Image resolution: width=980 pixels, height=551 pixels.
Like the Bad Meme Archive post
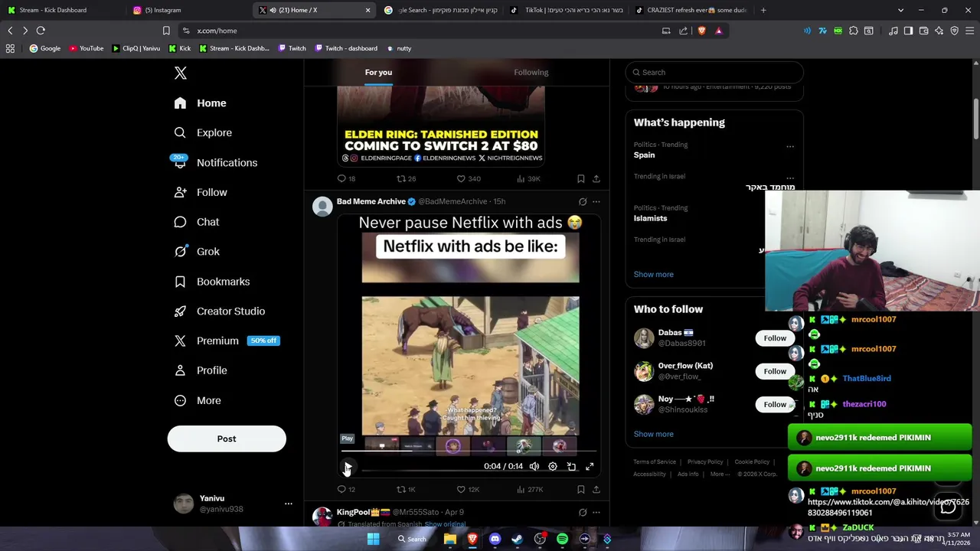click(468, 489)
